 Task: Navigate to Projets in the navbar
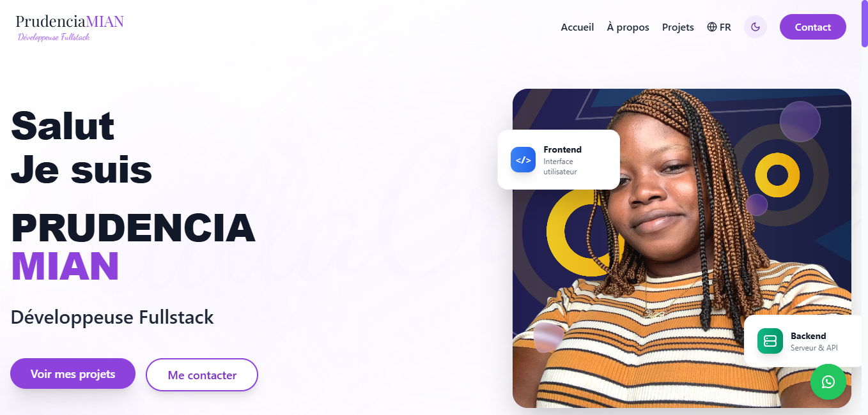(x=678, y=27)
